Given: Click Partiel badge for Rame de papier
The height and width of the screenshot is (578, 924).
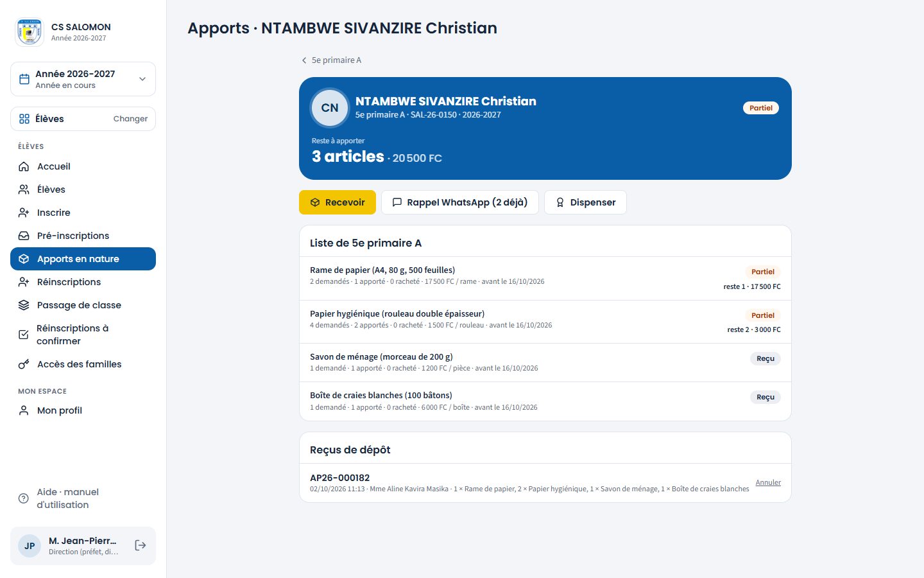Looking at the screenshot, I should pyautogui.click(x=763, y=272).
